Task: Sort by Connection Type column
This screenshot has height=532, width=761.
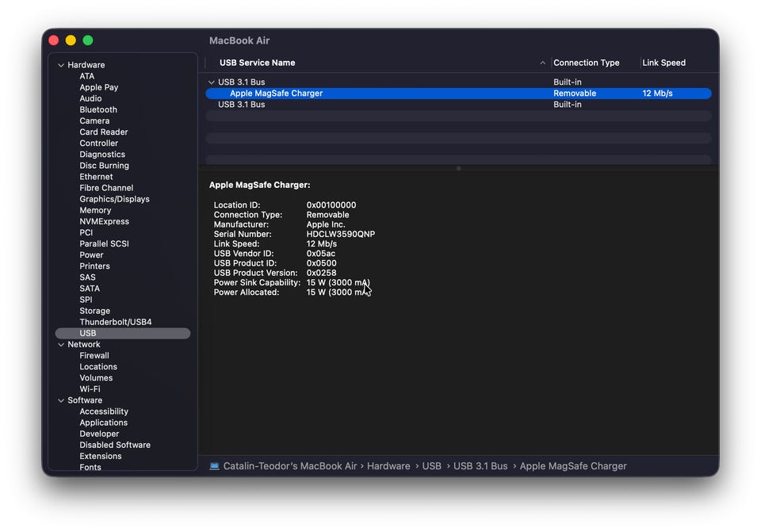Action: 586,63
